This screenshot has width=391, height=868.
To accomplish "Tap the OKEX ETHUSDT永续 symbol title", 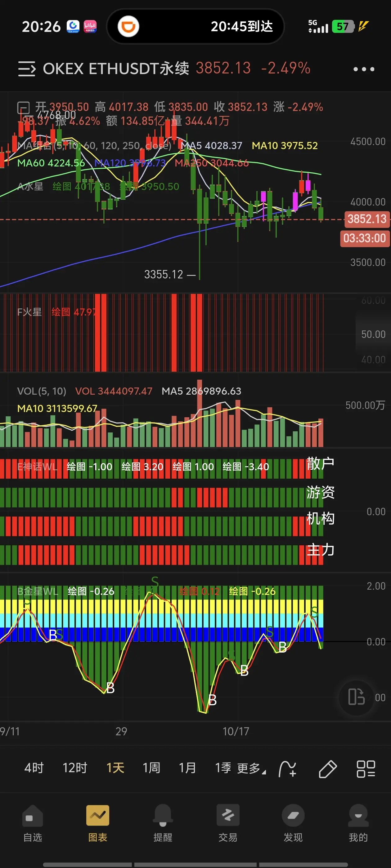I will point(116,69).
